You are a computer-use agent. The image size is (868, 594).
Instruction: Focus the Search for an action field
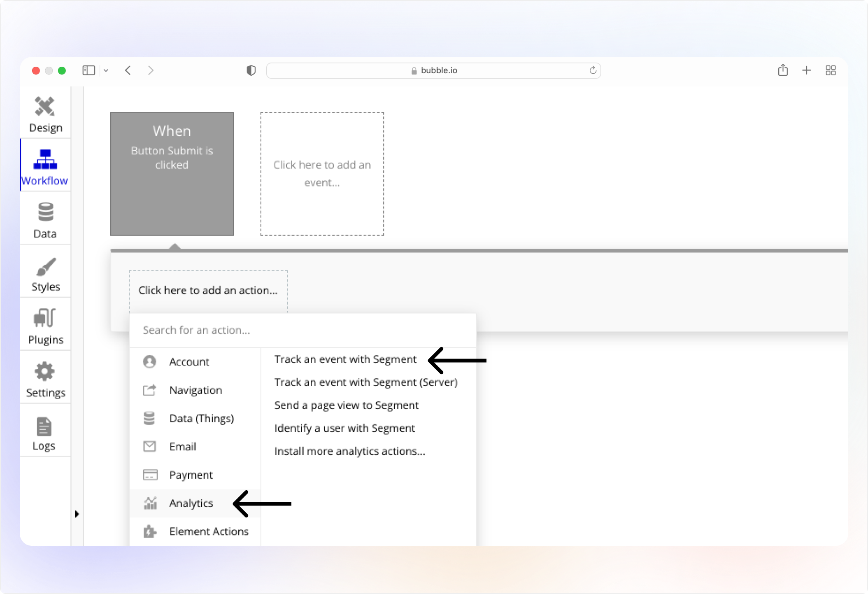point(303,330)
